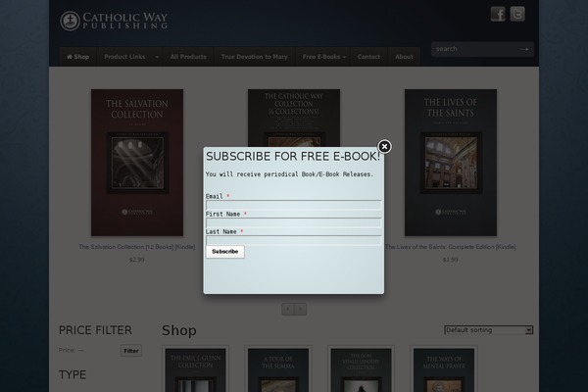
Task: Focus the Last Name input field
Action: click(294, 240)
